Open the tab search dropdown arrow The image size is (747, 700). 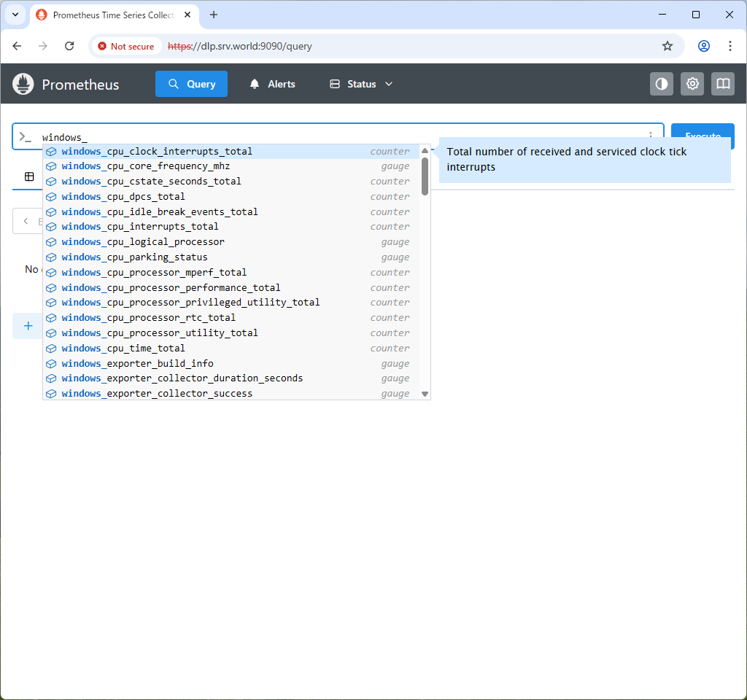coord(15,15)
